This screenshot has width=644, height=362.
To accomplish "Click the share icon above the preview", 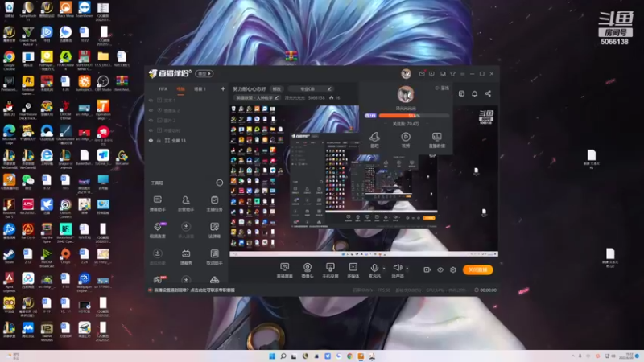I will (x=488, y=93).
